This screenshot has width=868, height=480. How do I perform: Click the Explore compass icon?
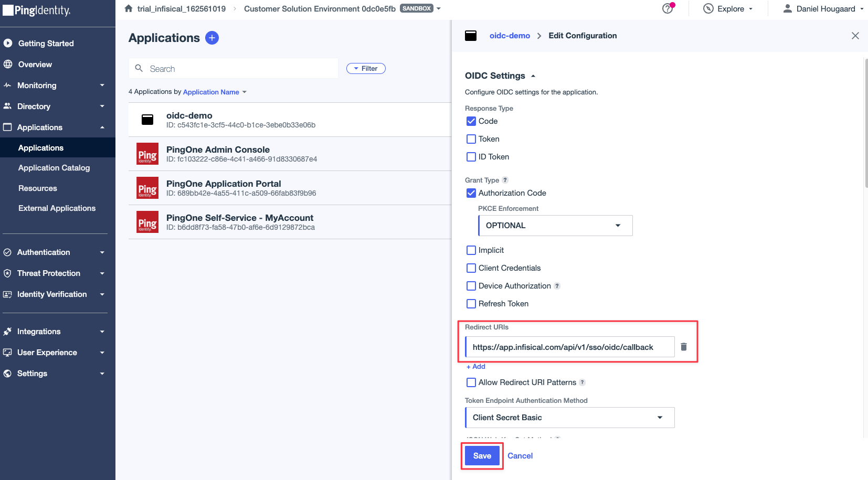[x=708, y=8]
